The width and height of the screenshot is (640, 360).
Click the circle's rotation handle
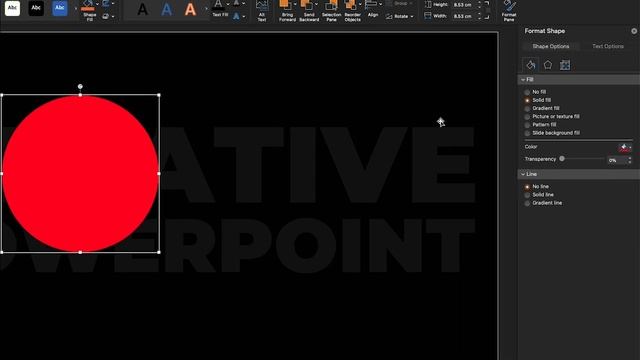80,87
